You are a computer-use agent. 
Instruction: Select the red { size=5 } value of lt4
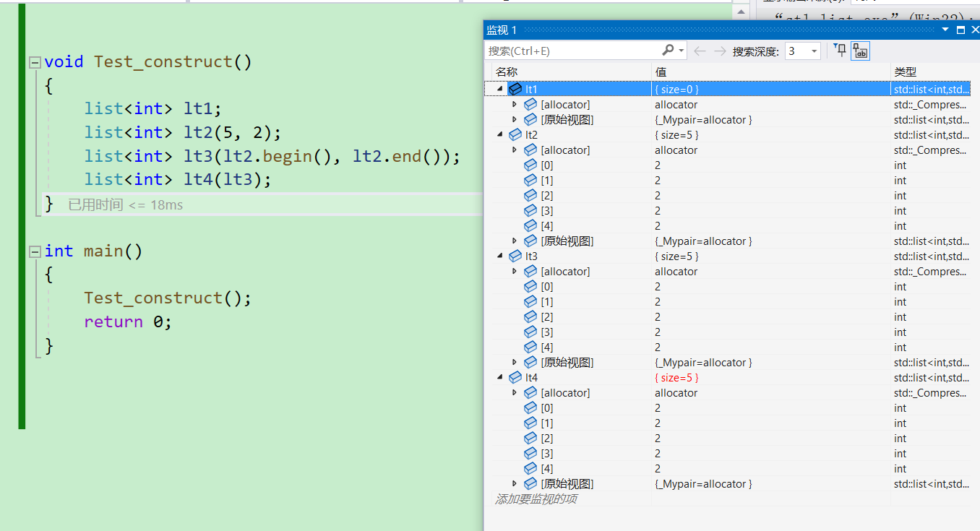(x=676, y=378)
